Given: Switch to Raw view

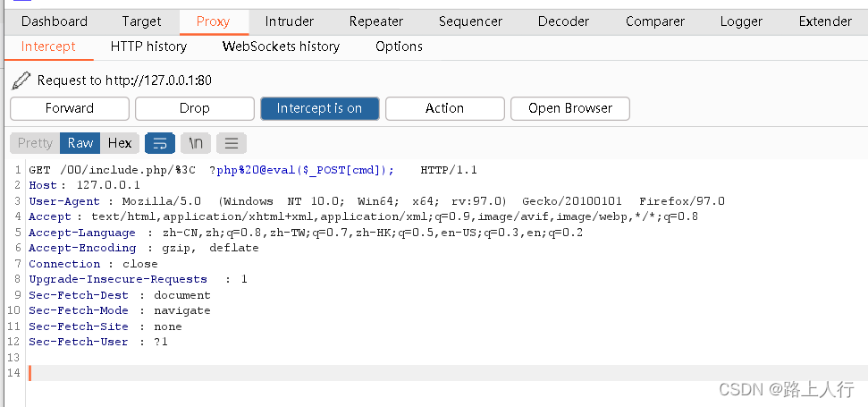Looking at the screenshot, I should [80, 143].
